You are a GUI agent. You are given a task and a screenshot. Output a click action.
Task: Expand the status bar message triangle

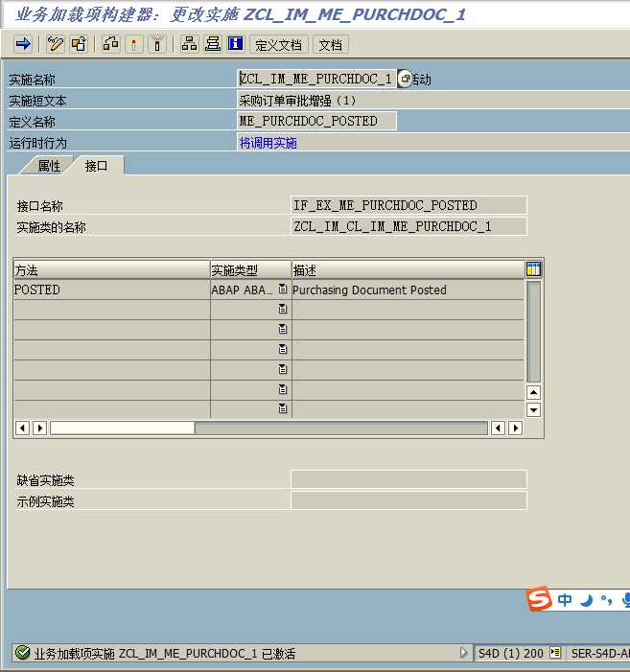[463, 653]
